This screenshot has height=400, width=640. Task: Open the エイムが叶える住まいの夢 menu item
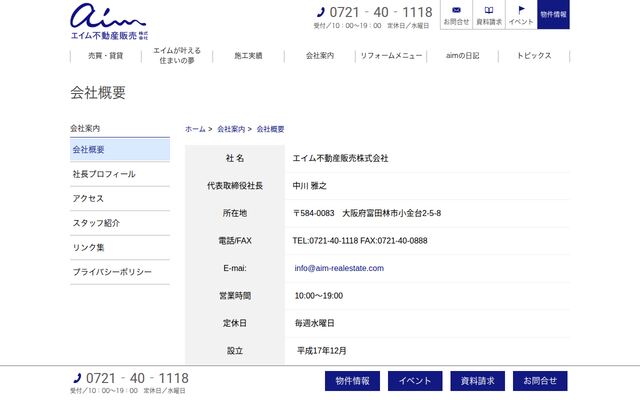click(x=177, y=56)
